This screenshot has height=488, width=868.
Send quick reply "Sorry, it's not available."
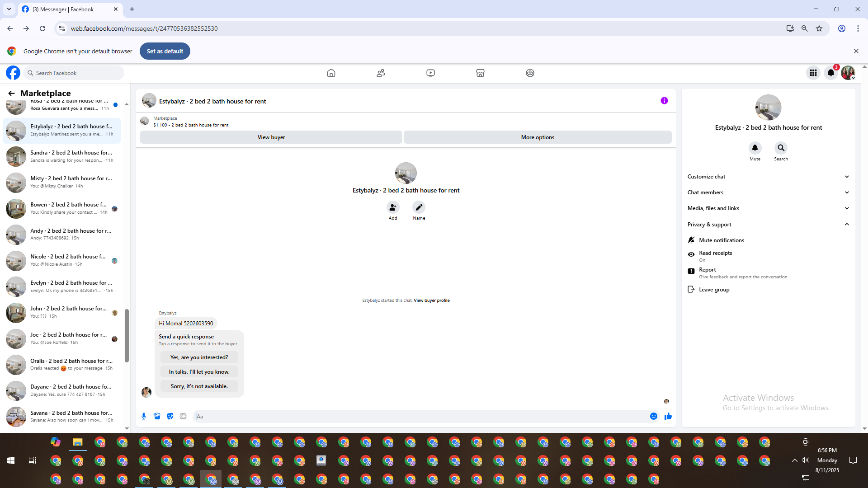point(199,386)
